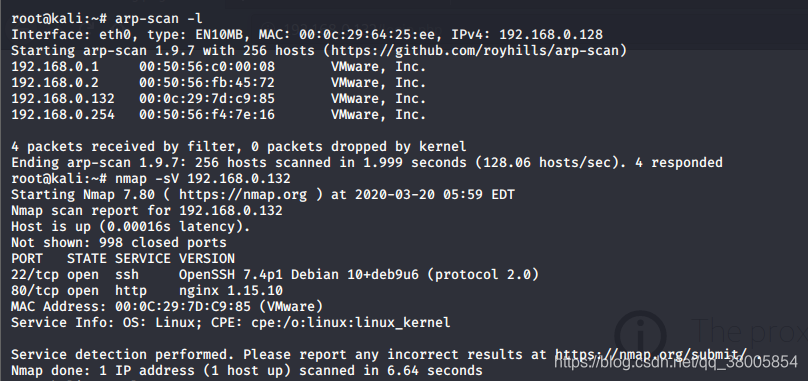This screenshot has width=808, height=381.
Task: Click the arp-scan -l command text
Action: click(x=159, y=19)
